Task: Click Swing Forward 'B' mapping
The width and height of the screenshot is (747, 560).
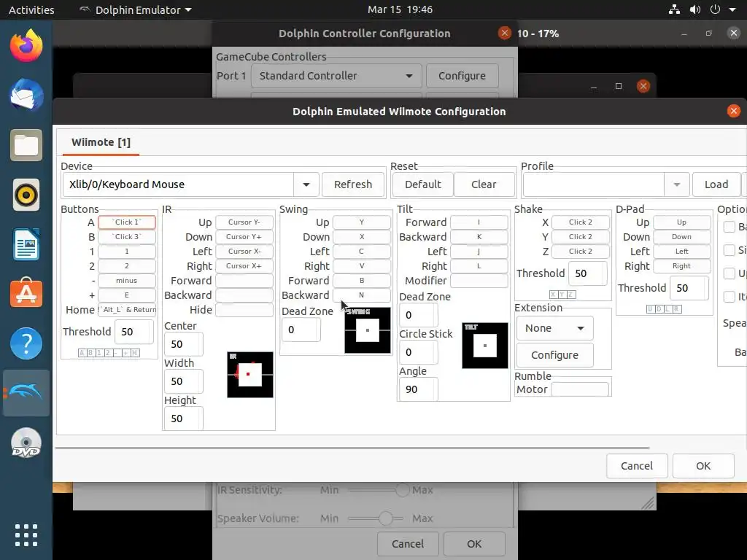Action: (x=362, y=281)
